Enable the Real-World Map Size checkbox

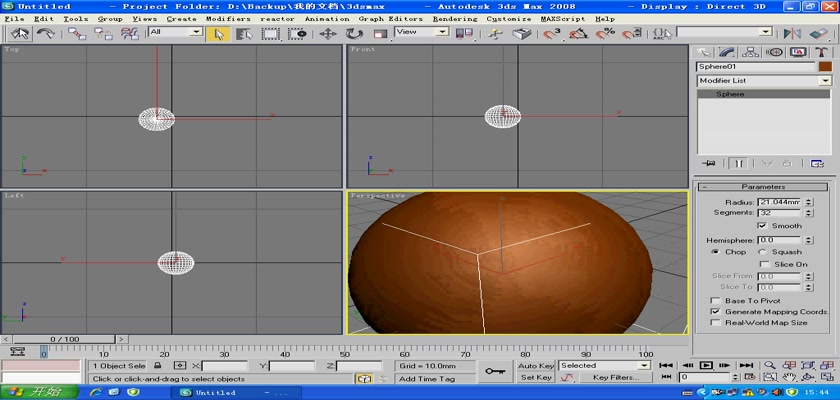(715, 323)
